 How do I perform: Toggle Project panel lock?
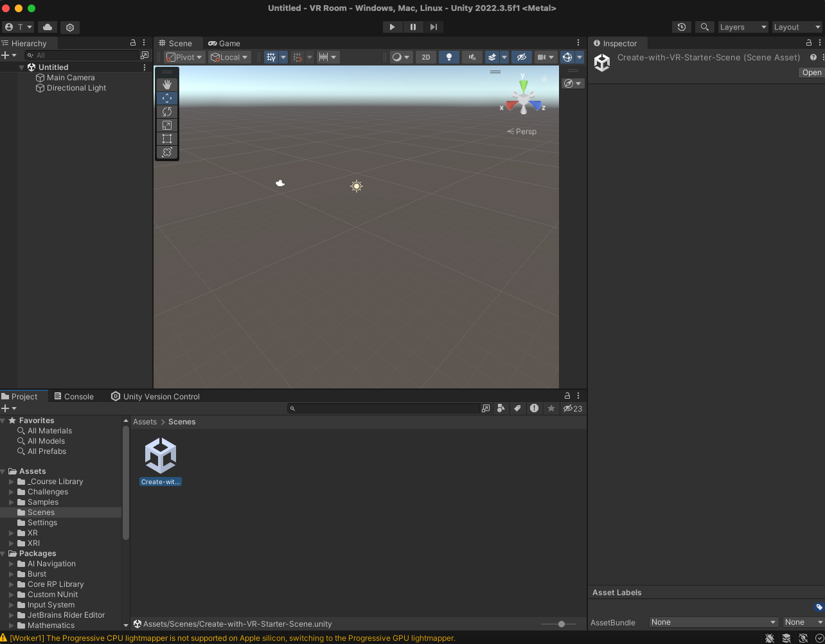(567, 396)
